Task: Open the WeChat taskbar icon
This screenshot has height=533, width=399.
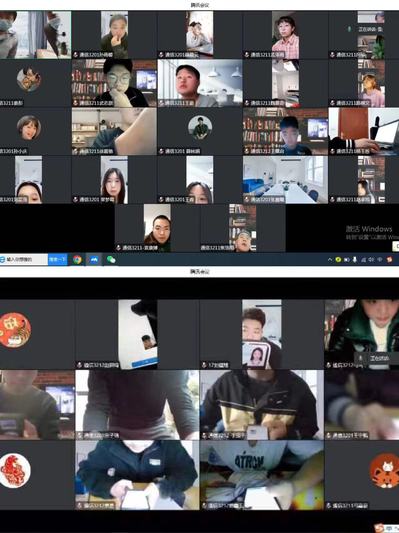Action: point(111,260)
